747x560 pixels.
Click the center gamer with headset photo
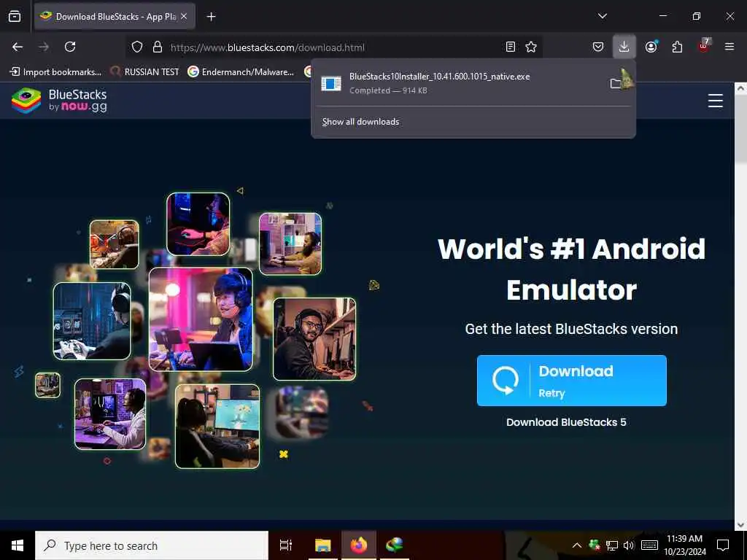pyautogui.click(x=201, y=319)
